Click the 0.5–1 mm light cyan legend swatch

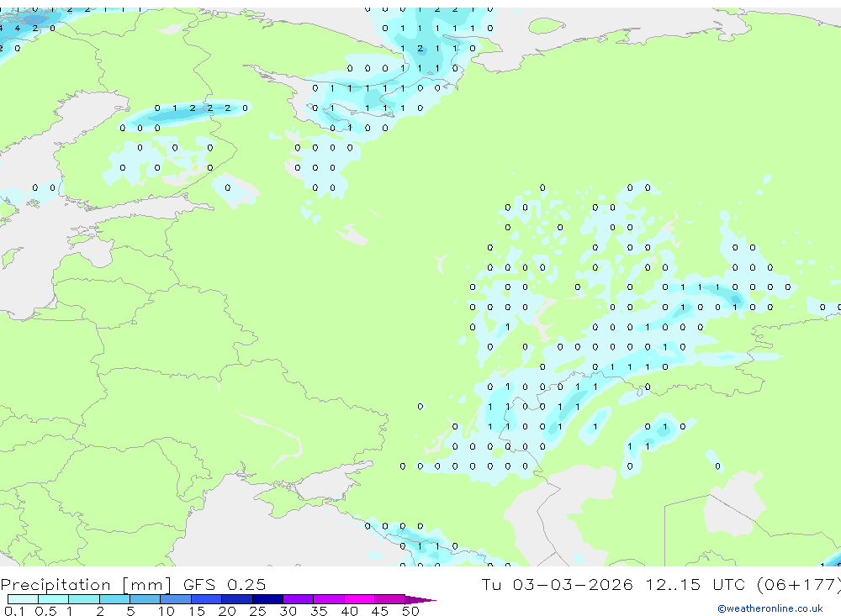tap(54, 599)
